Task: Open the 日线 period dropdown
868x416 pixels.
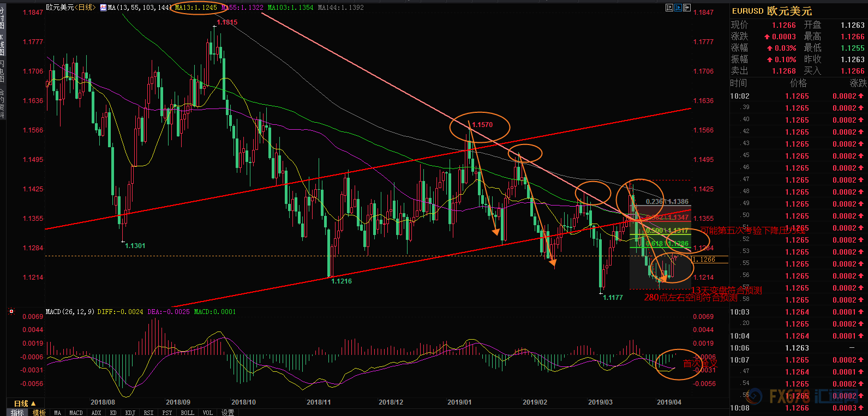Action: pos(25,403)
